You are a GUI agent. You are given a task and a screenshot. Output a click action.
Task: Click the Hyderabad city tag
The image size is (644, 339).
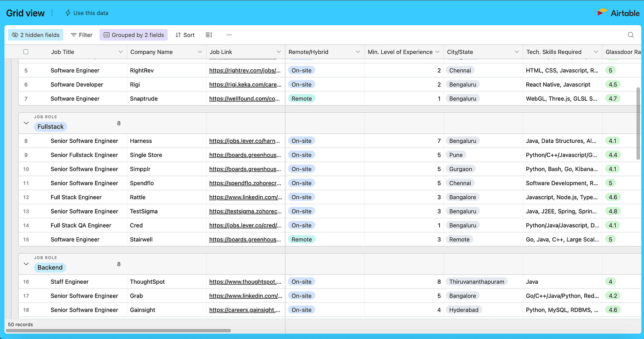coord(464,310)
